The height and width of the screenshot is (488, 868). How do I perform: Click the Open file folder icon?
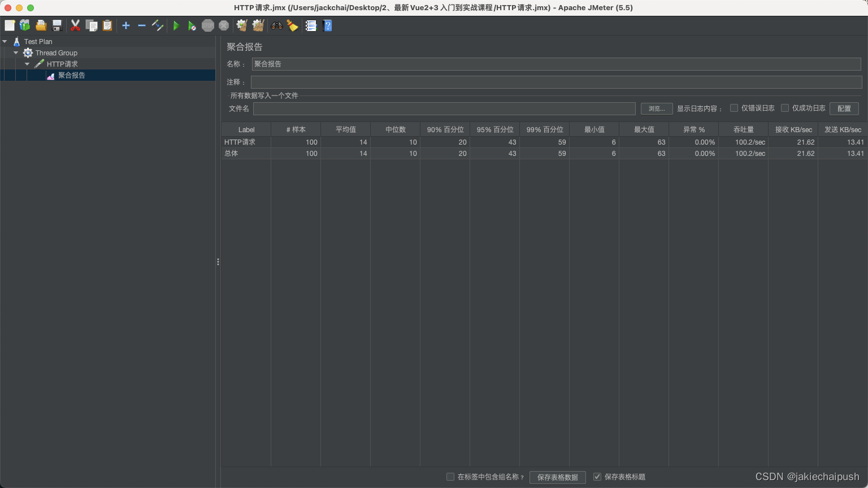(x=41, y=25)
